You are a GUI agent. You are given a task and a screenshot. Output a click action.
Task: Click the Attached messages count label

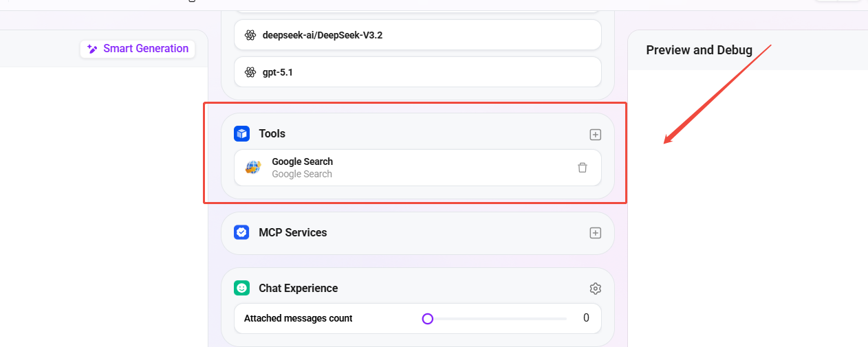pos(299,318)
